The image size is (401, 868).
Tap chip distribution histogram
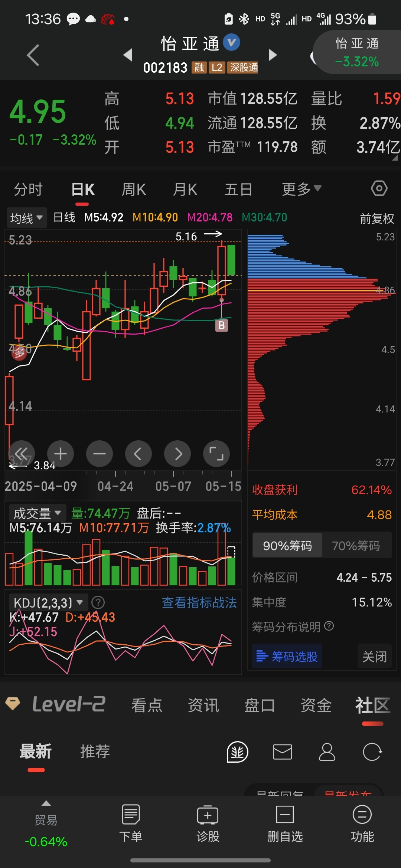point(321,349)
